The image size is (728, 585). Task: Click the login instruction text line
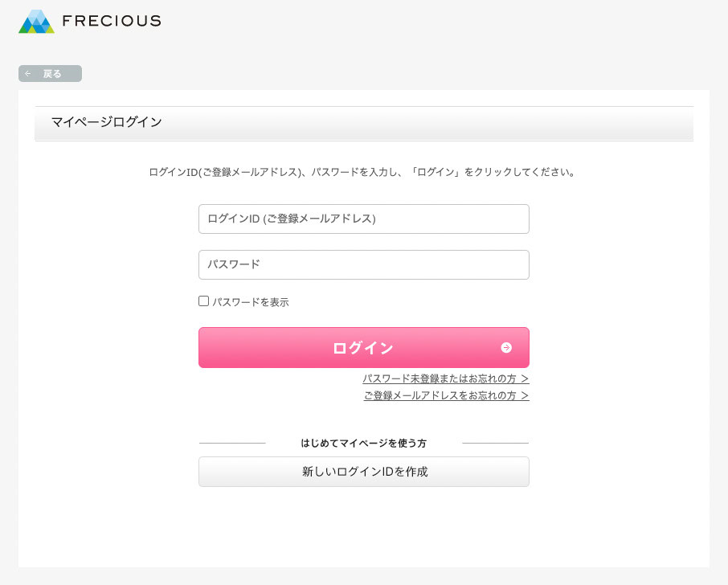click(x=362, y=172)
